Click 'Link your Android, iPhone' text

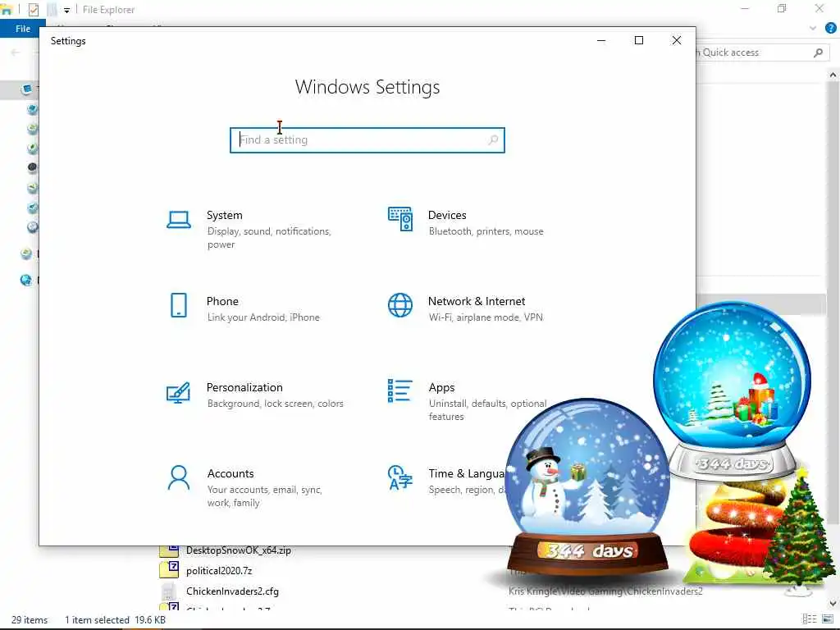[263, 317]
